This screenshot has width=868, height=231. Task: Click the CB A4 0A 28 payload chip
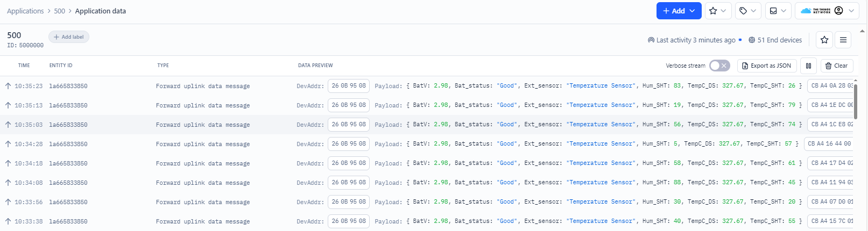[x=830, y=86]
